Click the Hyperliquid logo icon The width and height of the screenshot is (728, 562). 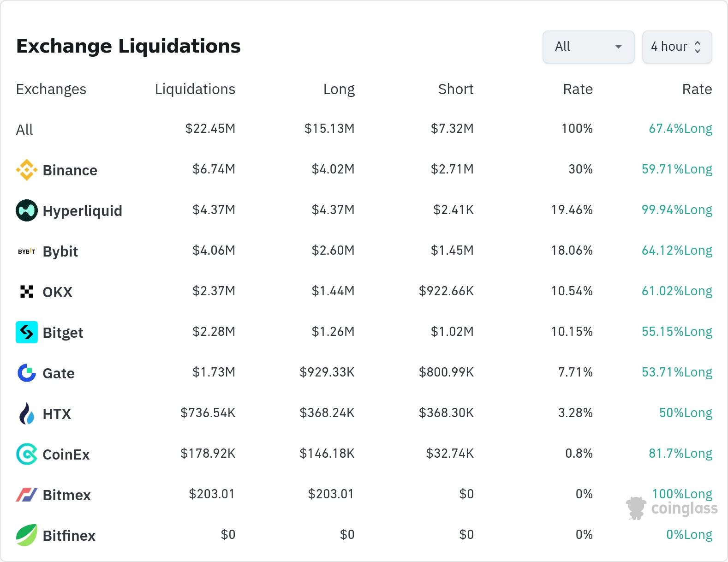tap(27, 210)
